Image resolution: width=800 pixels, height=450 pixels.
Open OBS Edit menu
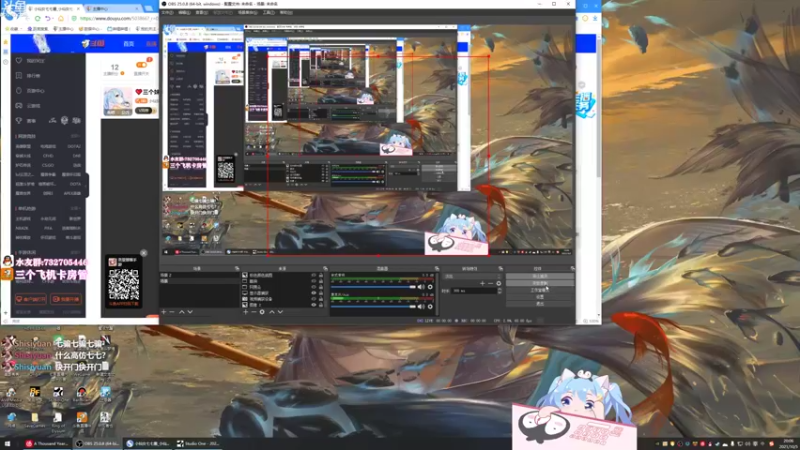tap(184, 12)
